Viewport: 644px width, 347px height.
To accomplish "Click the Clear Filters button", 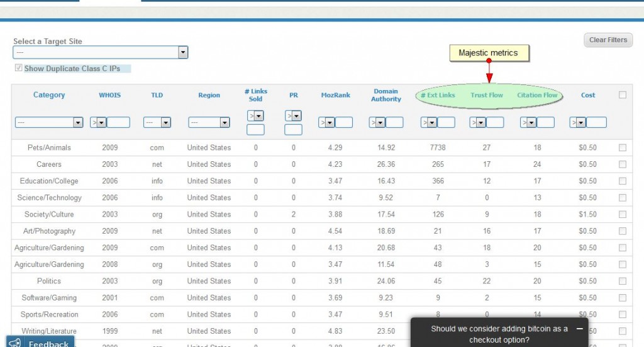I will tap(608, 40).
